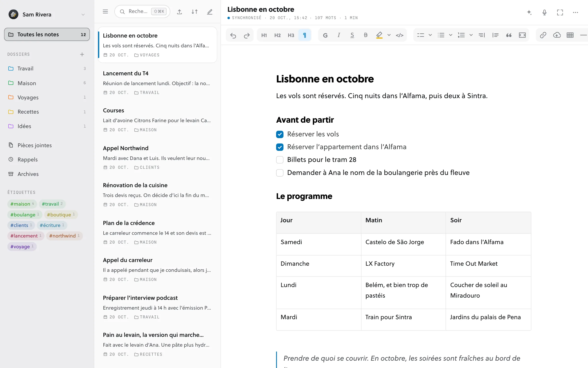Add a new folder under Dossiers
The height and width of the screenshot is (368, 588).
pos(82,54)
